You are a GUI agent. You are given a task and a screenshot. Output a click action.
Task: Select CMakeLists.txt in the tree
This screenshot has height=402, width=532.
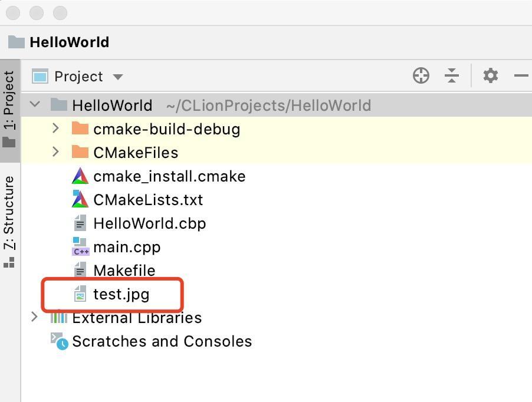tap(147, 200)
